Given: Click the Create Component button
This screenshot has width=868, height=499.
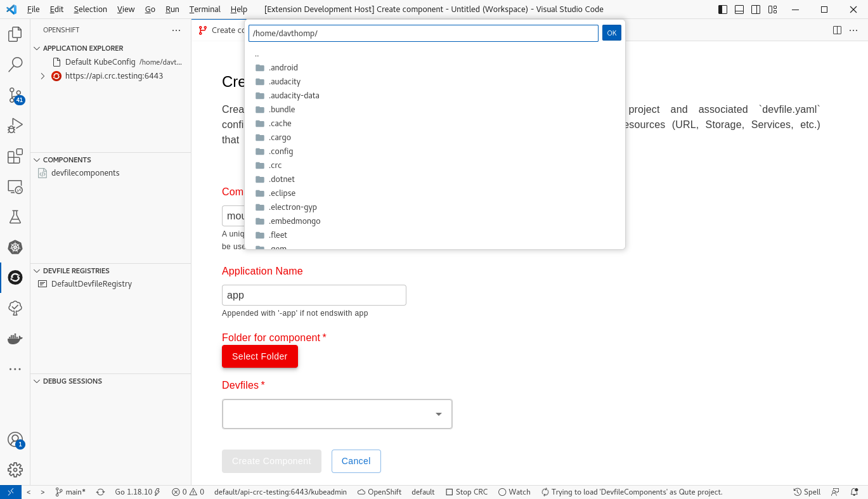Looking at the screenshot, I should tap(271, 461).
